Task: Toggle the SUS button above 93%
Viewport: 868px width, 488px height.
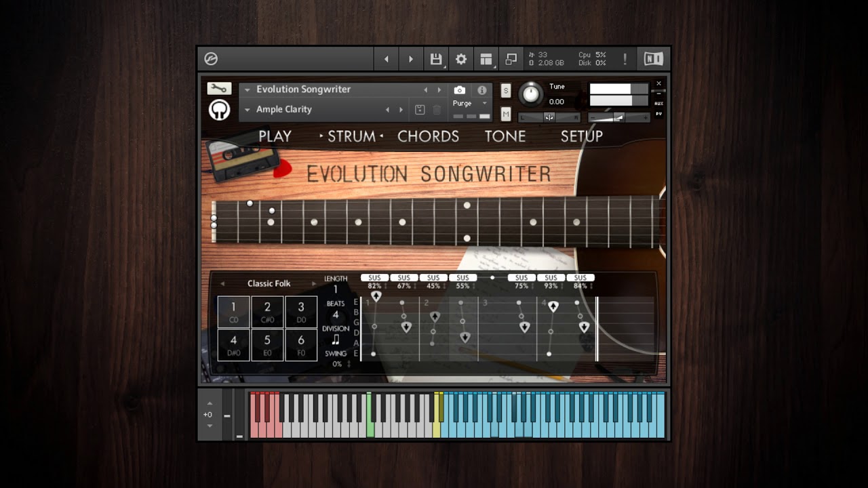Action: (x=551, y=278)
